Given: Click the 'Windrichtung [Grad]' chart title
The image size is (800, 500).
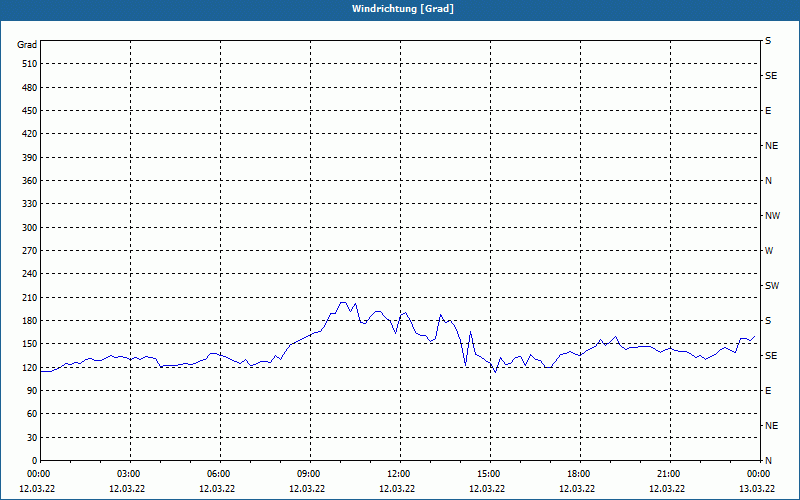Looking at the screenshot, I should click(x=403, y=9).
